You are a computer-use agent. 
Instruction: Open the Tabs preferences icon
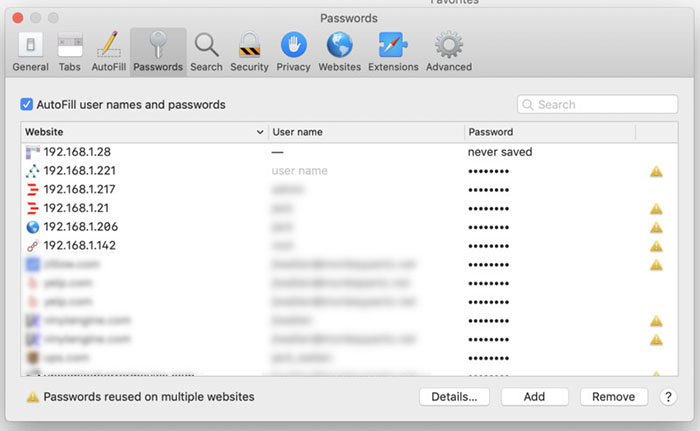(x=70, y=52)
